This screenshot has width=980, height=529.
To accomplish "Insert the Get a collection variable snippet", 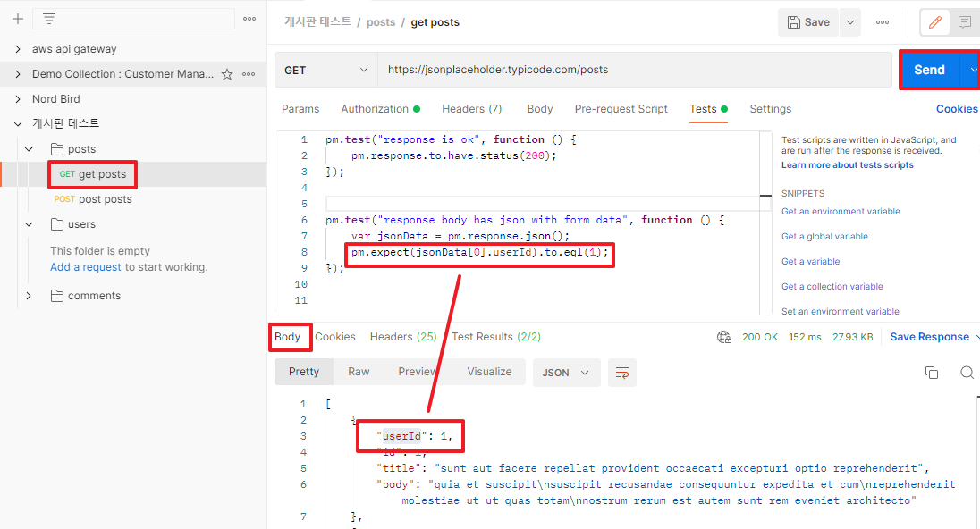I will 832,287.
